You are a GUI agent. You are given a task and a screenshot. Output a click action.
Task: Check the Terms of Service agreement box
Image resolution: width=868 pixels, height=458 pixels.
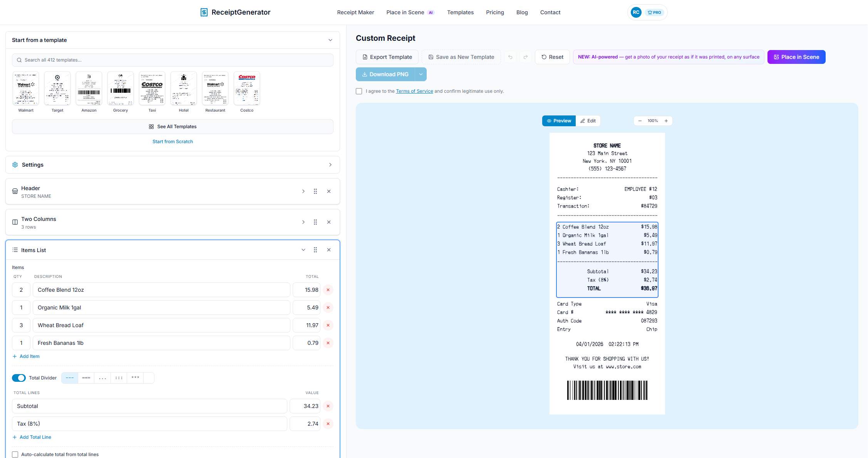click(x=359, y=91)
